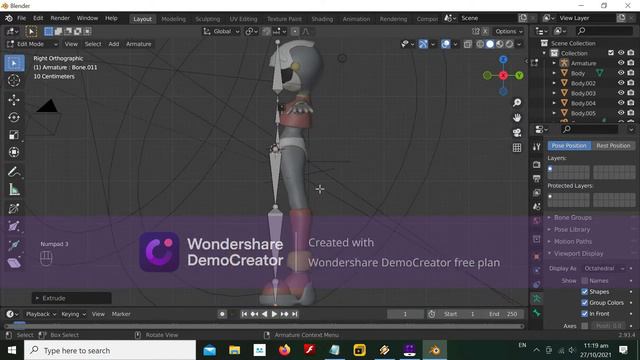Screen dimensions: 640x360
Task: Select Rest Position button
Action: coord(613,146)
